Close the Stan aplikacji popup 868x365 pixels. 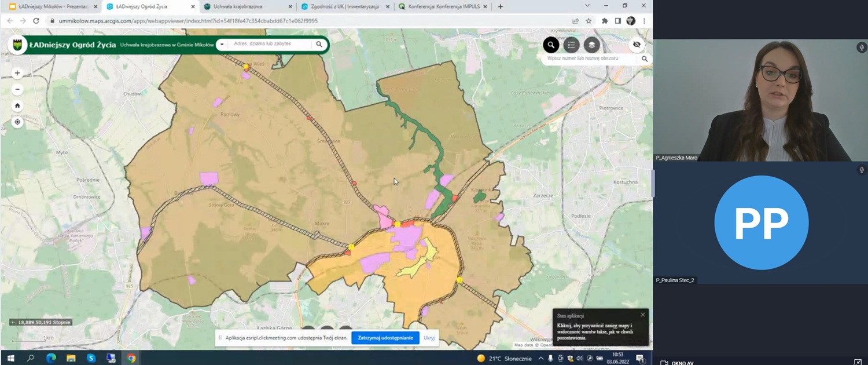[x=642, y=315]
